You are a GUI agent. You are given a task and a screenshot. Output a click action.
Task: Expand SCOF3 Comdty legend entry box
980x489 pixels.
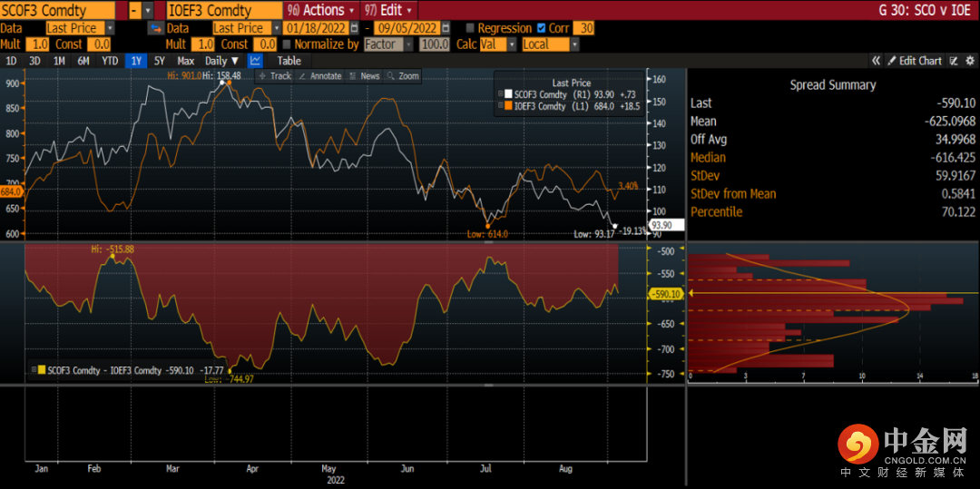(500, 93)
